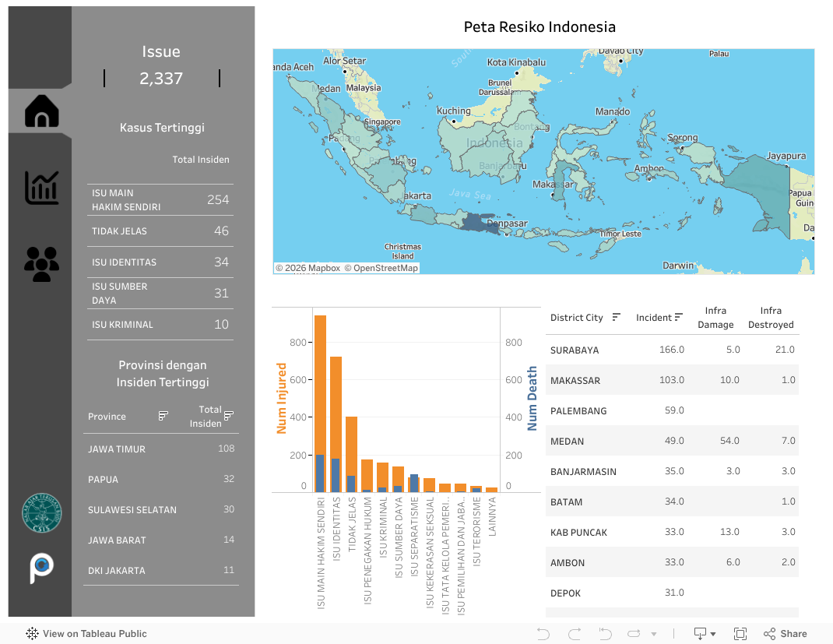Image resolution: width=833 pixels, height=644 pixels.
Task: Sort by District City icon
Action: [617, 317]
